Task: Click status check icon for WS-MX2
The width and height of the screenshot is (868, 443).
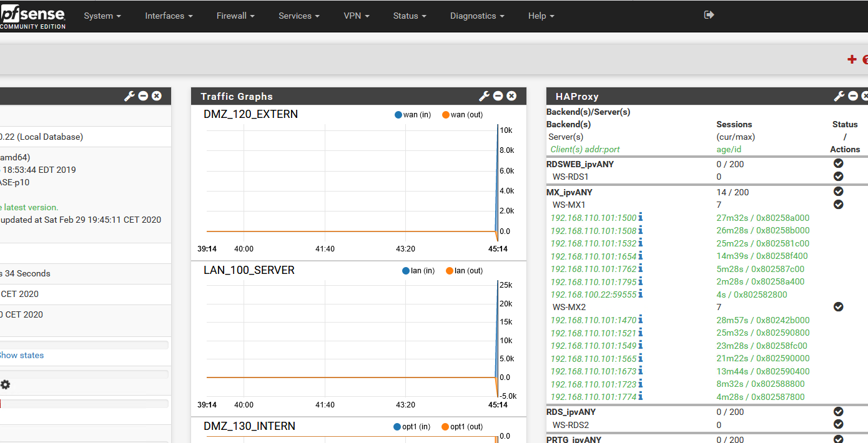Action: [x=839, y=307]
